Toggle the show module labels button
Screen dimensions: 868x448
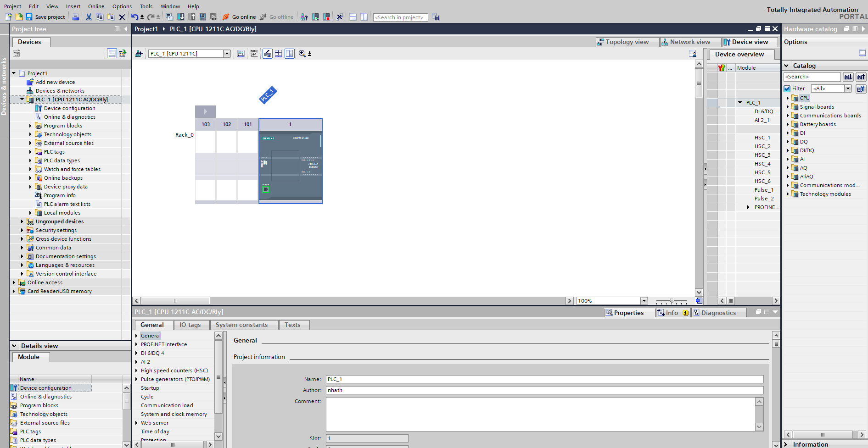click(x=254, y=54)
